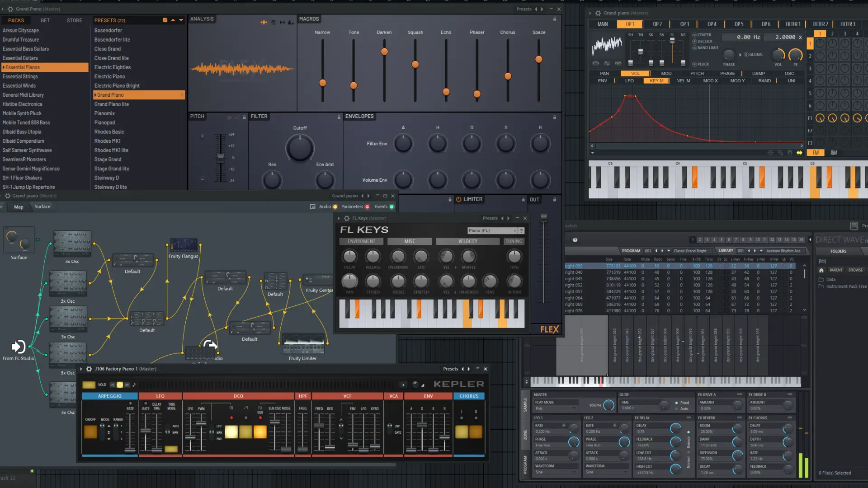Open the OP 2 tab in Sytrus
868x488 pixels.
pyautogui.click(x=657, y=24)
